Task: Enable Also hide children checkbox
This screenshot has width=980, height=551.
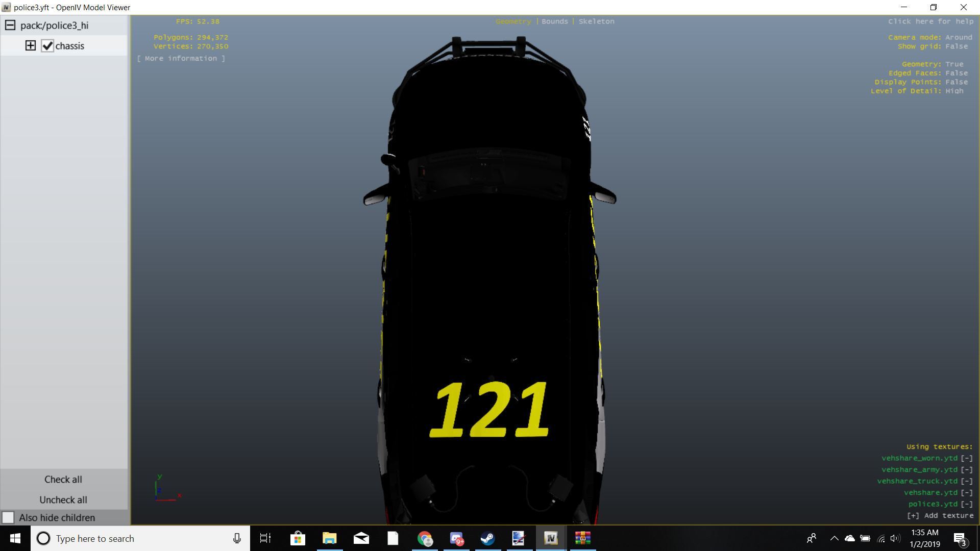Action: (x=8, y=517)
